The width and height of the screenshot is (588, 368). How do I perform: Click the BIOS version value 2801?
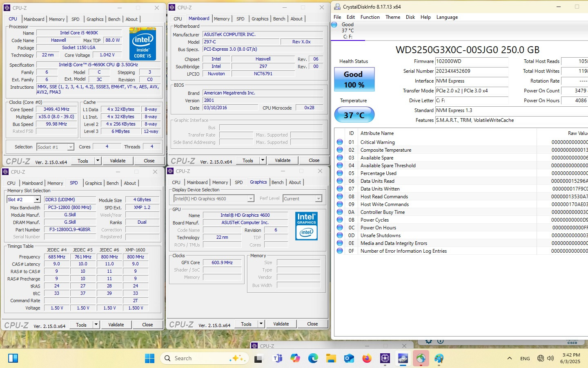263,100
